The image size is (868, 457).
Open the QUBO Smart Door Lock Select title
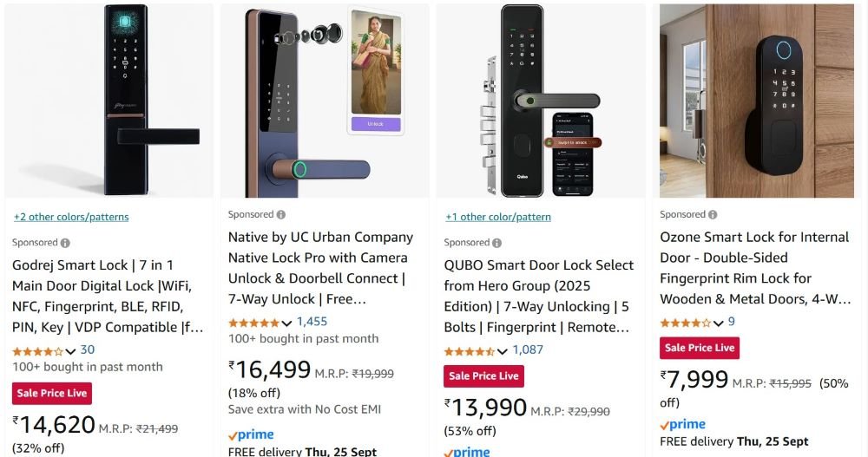[x=538, y=296]
